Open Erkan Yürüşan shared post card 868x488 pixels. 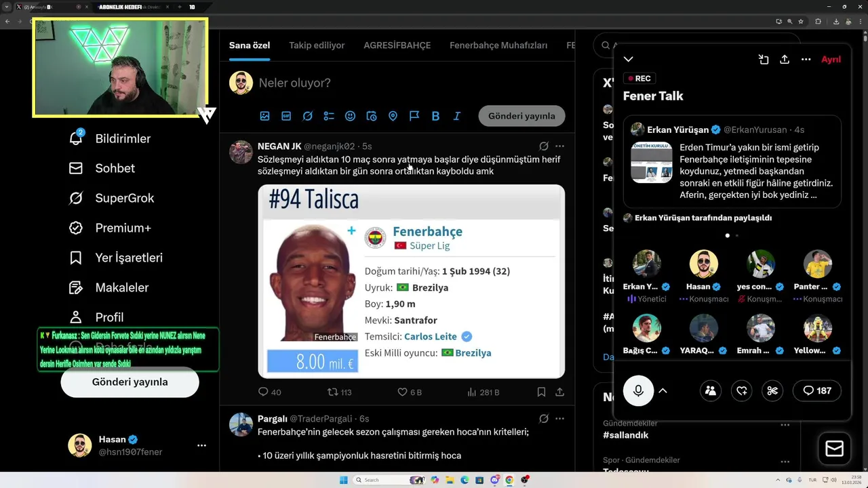[732, 161]
